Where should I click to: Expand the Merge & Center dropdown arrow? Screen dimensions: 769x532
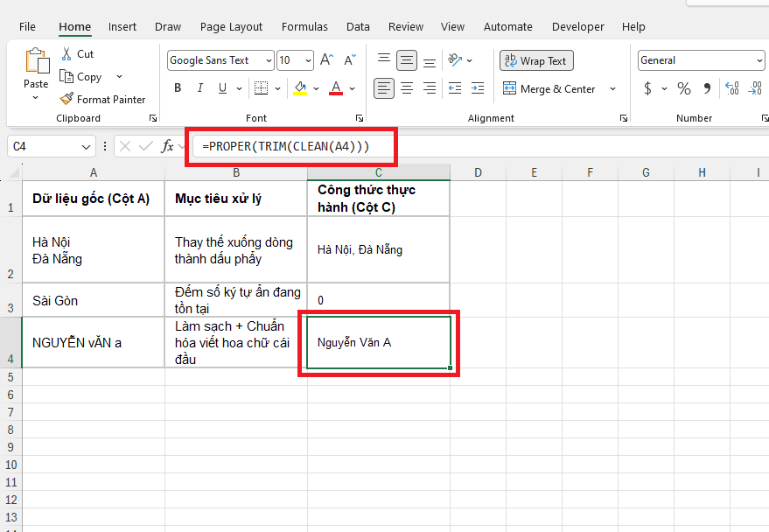(x=612, y=88)
